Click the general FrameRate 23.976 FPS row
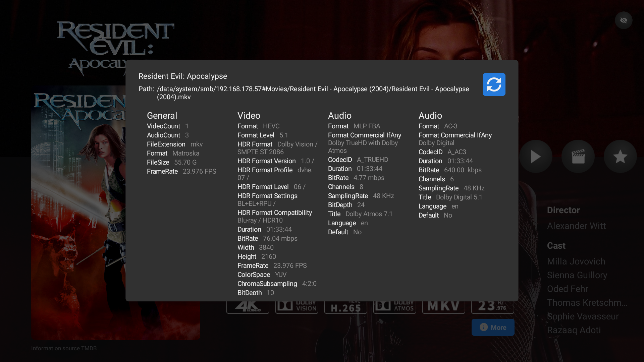 point(181,171)
